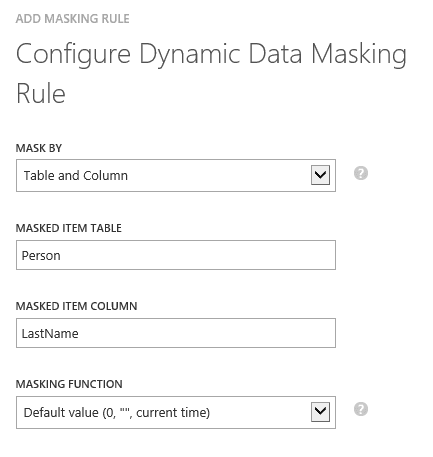The image size is (433, 457).
Task: Focus the Masked Item Column input field
Action: click(176, 333)
